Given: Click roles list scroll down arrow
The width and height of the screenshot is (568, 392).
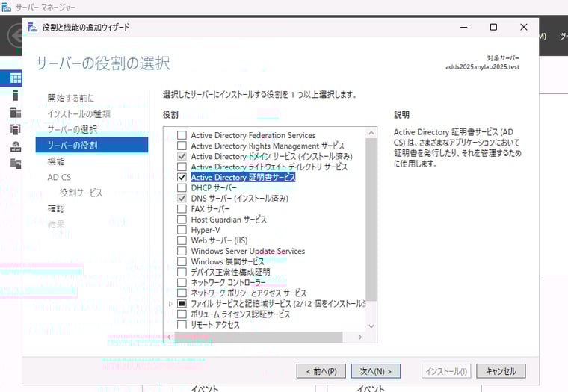Looking at the screenshot, I should pos(371,326).
